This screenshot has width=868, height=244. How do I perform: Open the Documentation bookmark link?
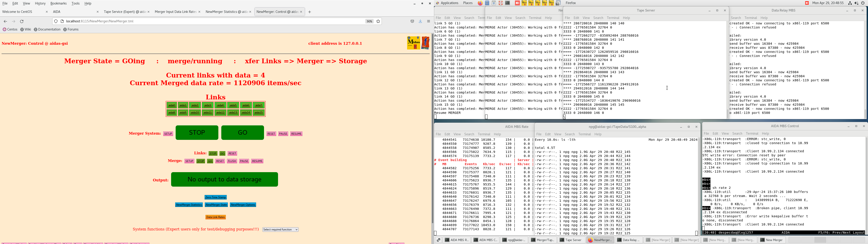[47, 30]
